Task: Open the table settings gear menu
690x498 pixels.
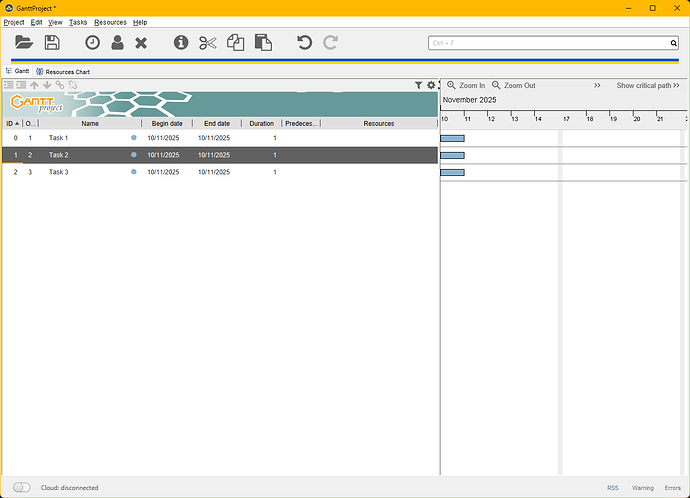Action: tap(431, 86)
